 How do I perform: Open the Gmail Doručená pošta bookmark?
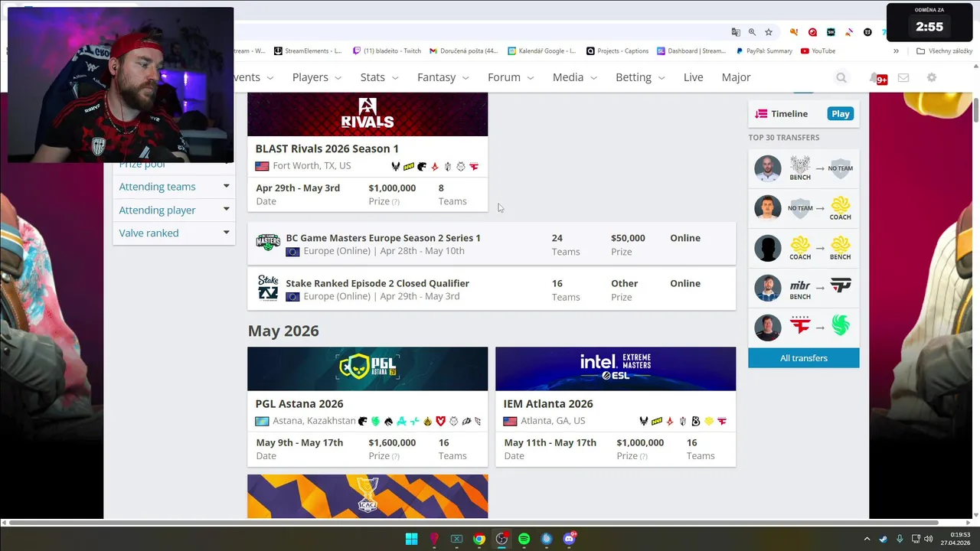click(x=464, y=51)
